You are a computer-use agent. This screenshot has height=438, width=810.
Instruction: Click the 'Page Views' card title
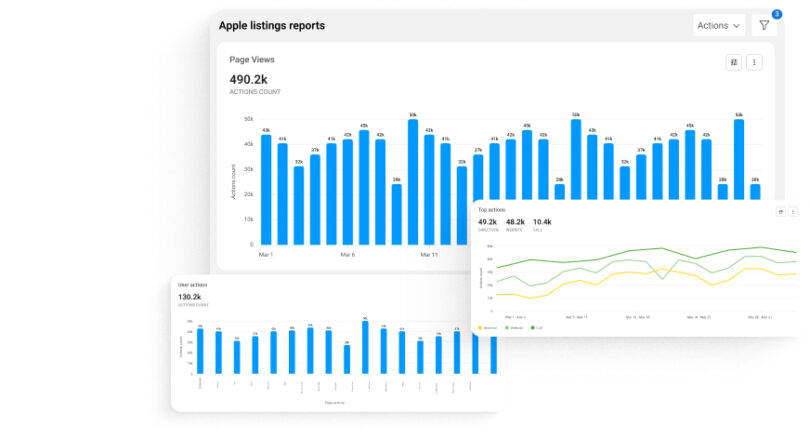[252, 59]
